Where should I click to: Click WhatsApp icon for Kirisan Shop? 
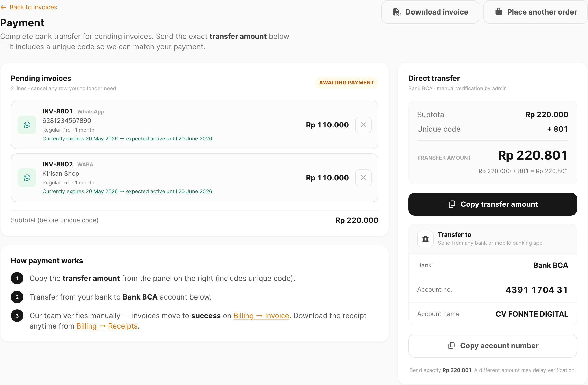pos(27,178)
